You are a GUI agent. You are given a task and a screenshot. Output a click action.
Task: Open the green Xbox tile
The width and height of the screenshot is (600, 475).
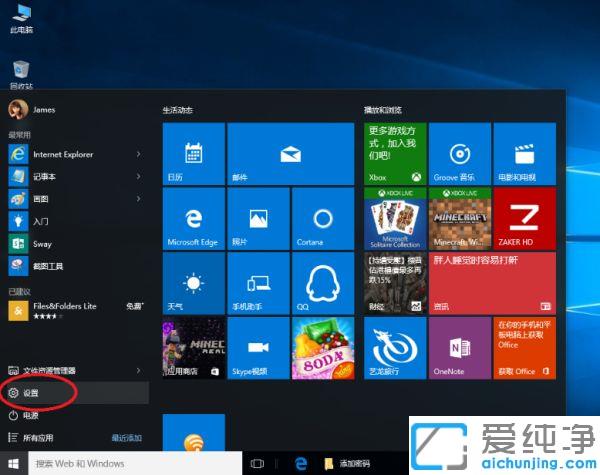coord(395,154)
